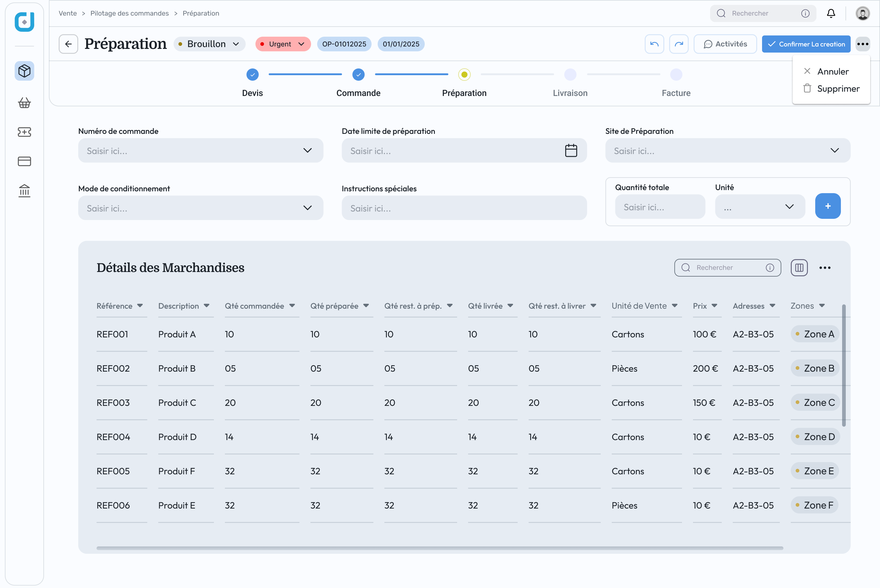The image size is (880, 588).
Task: Open the calendar icon in Date limite field
Action: 571,150
